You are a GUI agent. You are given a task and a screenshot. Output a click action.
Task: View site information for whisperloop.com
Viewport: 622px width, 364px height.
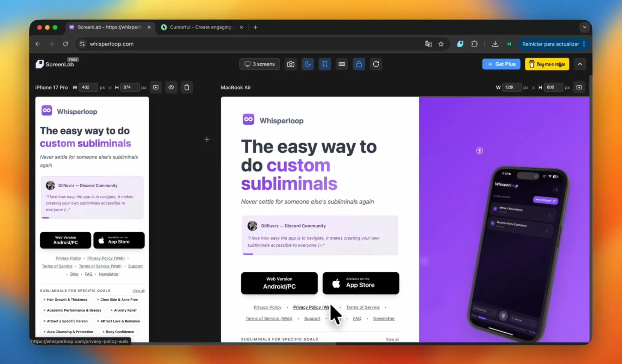[82, 44]
